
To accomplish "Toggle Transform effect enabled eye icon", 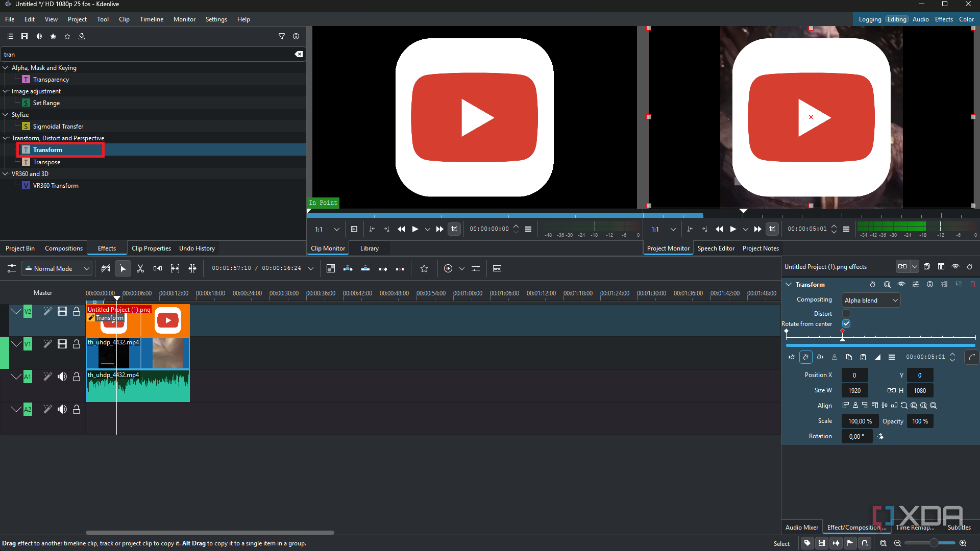I will pos(901,285).
